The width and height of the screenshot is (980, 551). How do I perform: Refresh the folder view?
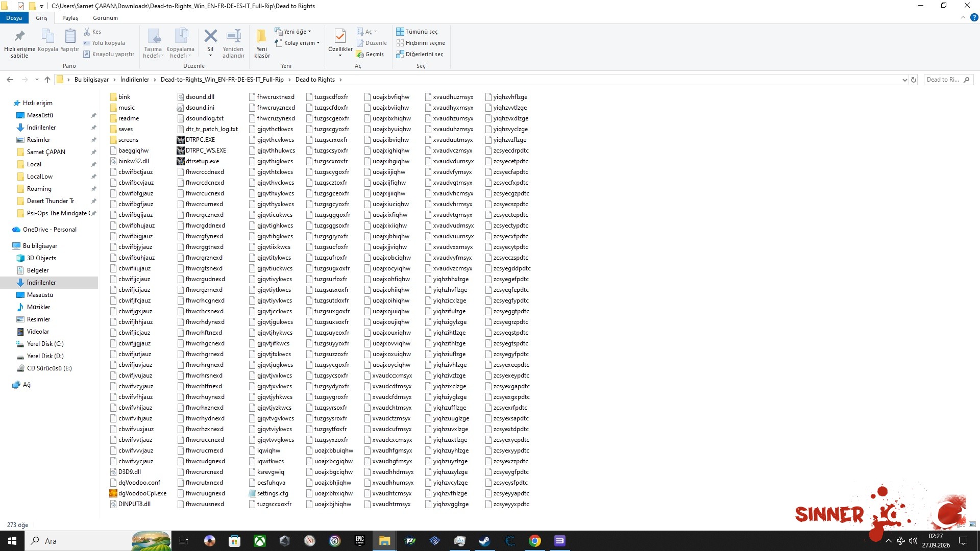pyautogui.click(x=914, y=80)
